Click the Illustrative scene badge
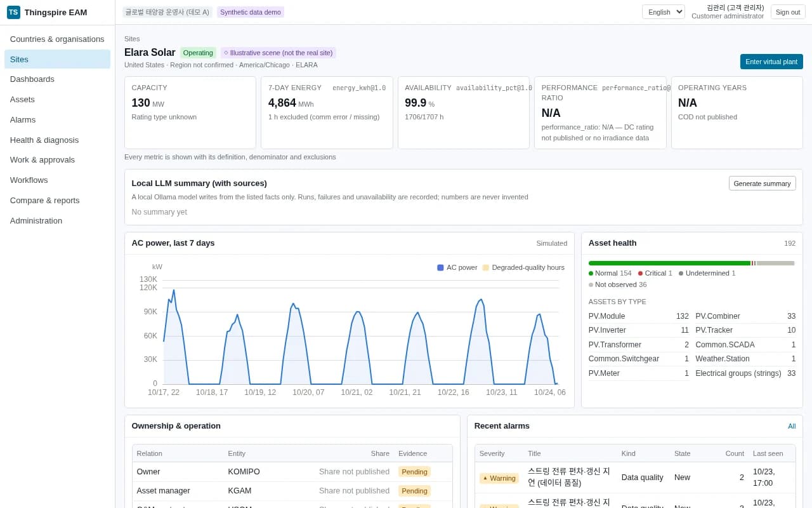The image size is (812, 508). (x=278, y=53)
